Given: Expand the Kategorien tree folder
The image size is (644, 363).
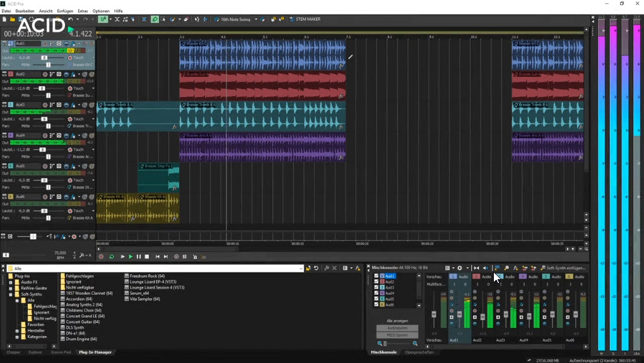Looking at the screenshot, I should tap(17, 337).
